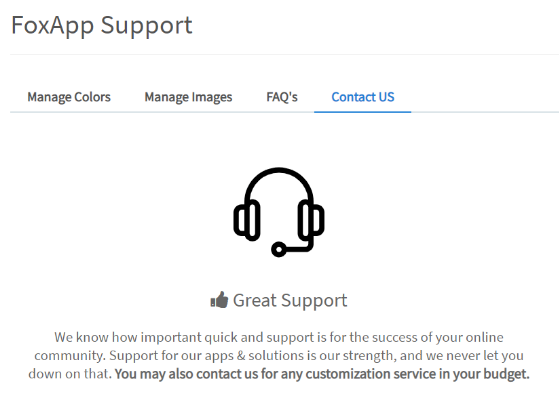
Task: Click the bold sentence 'You may also contact us'
Action: pyautogui.click(x=322, y=374)
